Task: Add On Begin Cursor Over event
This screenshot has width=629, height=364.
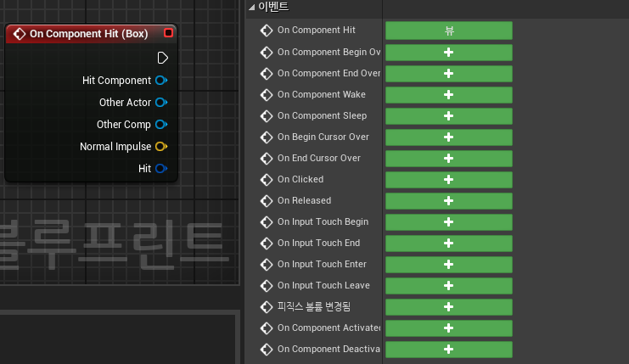Action: 449,137
